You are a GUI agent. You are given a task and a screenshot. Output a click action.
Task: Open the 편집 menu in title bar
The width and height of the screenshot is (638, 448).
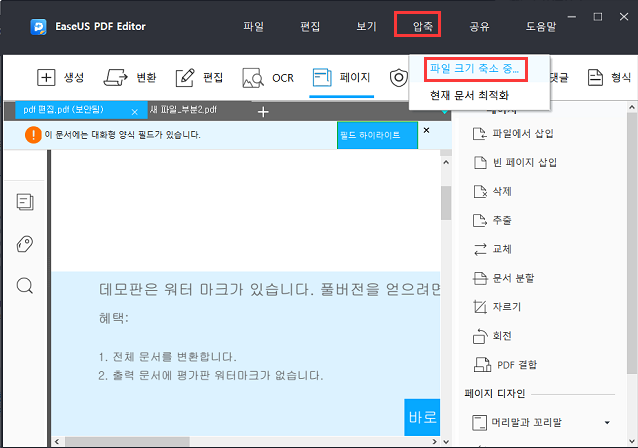[310, 26]
